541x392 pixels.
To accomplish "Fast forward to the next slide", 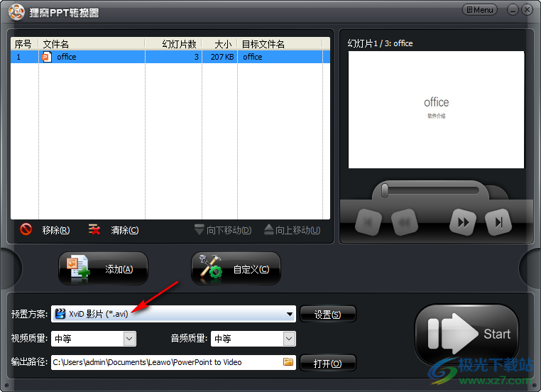I will 463,222.
